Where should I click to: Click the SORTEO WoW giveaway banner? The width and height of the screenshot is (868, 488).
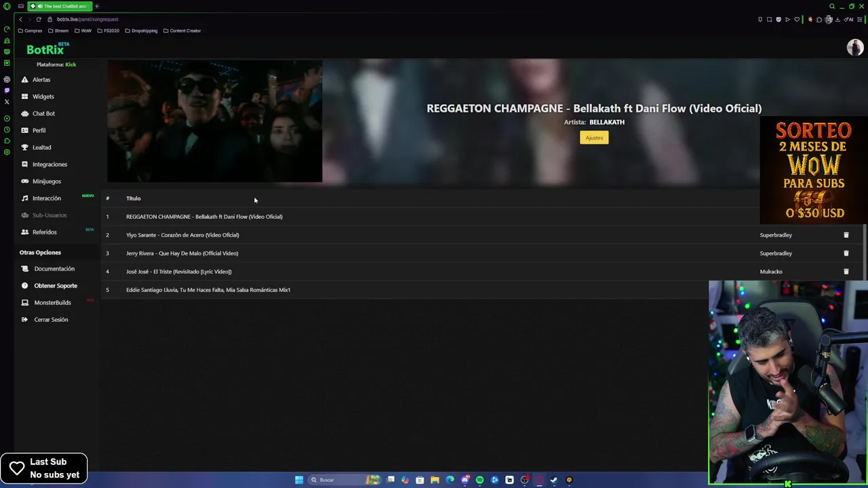(x=814, y=170)
